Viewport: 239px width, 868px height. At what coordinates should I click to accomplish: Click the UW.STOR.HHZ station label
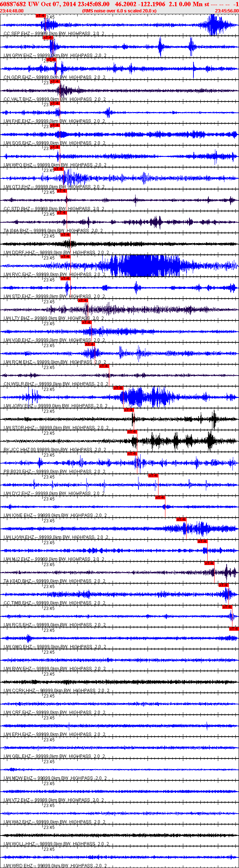tap(56, 428)
